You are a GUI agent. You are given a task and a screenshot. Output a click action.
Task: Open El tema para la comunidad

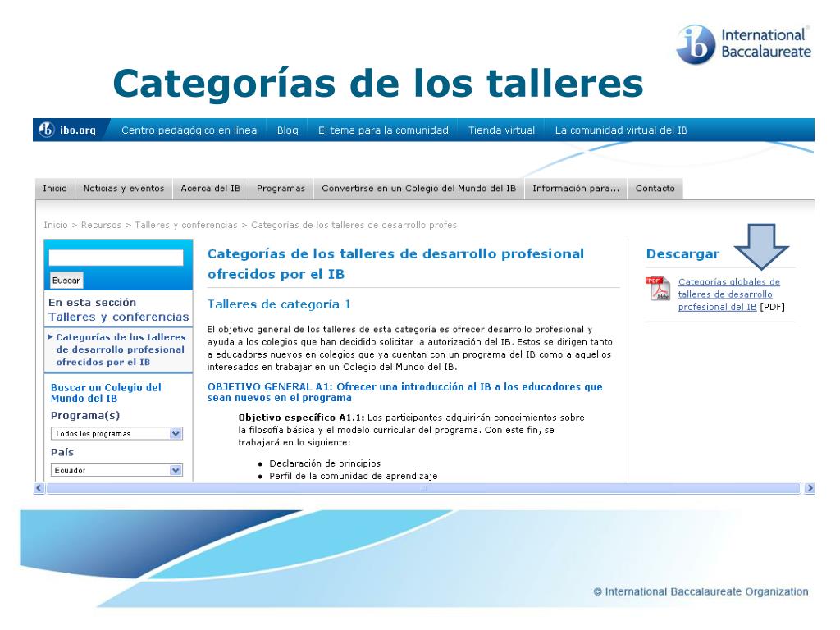pos(384,130)
